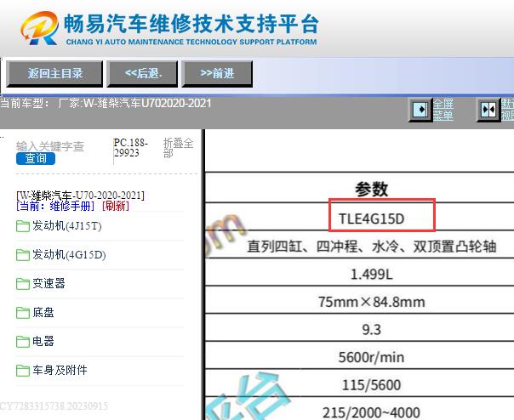Expand 发动机(4G15D) tree item
The image size is (514, 420).
point(69,255)
